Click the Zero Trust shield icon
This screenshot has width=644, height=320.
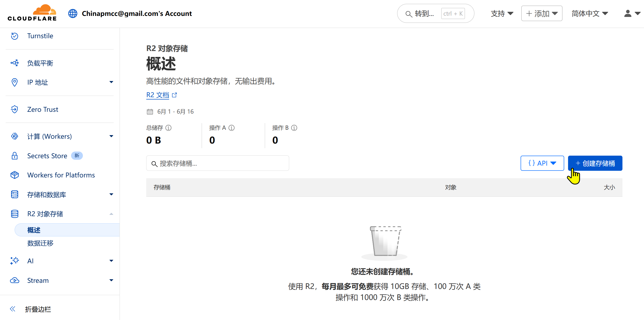pyautogui.click(x=15, y=109)
